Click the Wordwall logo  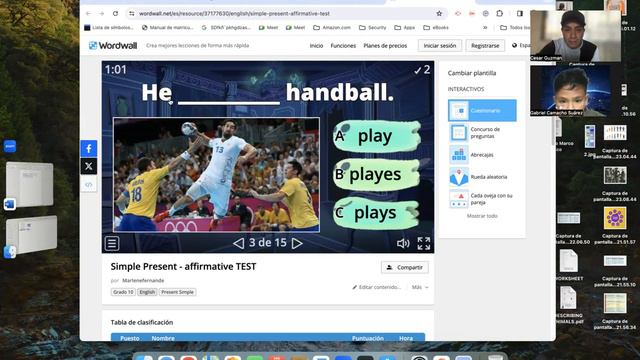113,45
